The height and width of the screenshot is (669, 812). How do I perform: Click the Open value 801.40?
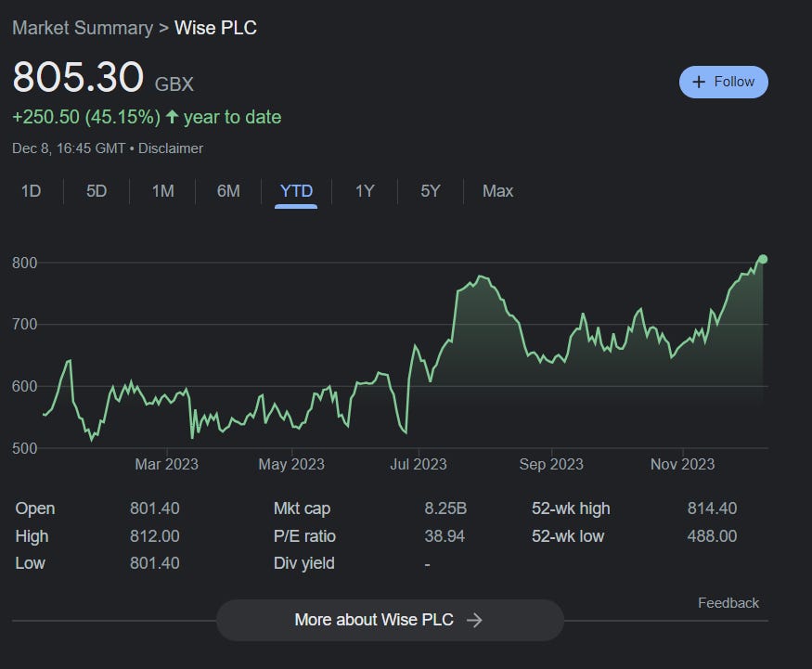[x=154, y=508]
